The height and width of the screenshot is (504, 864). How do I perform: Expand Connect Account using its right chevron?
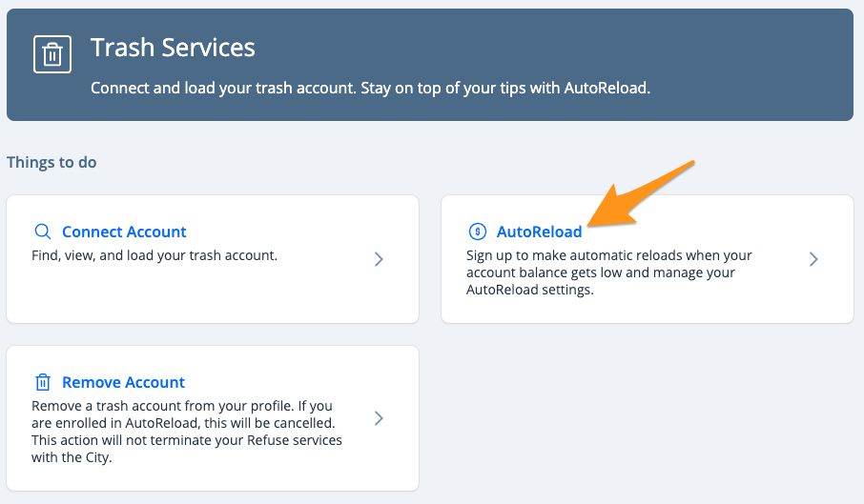coord(379,259)
